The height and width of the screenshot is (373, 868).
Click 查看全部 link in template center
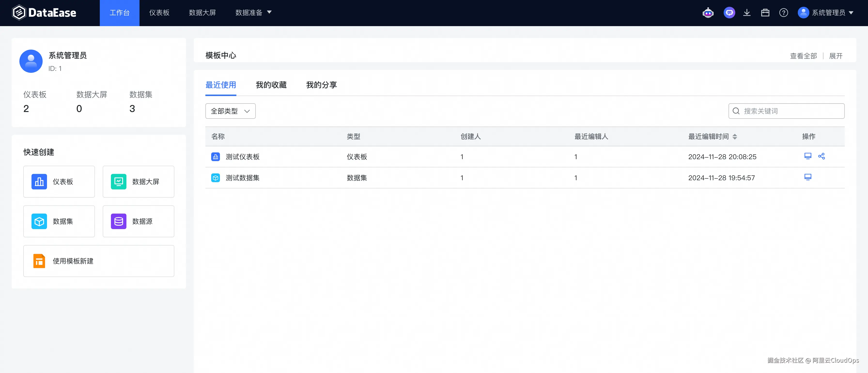[x=803, y=56]
